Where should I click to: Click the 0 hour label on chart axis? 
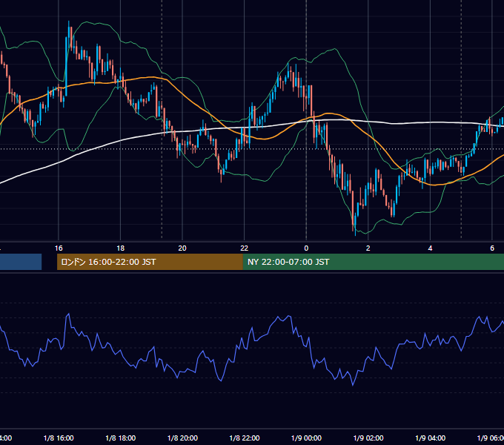pos(306,248)
